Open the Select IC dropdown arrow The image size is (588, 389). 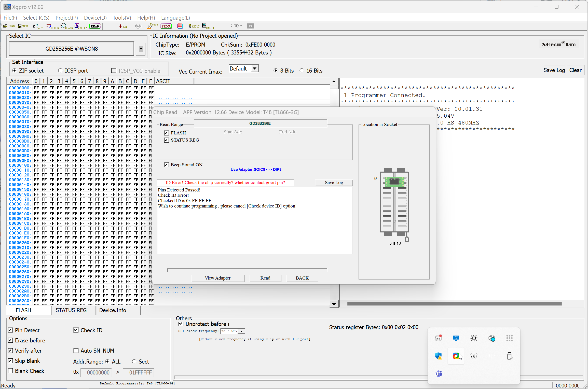pos(141,49)
